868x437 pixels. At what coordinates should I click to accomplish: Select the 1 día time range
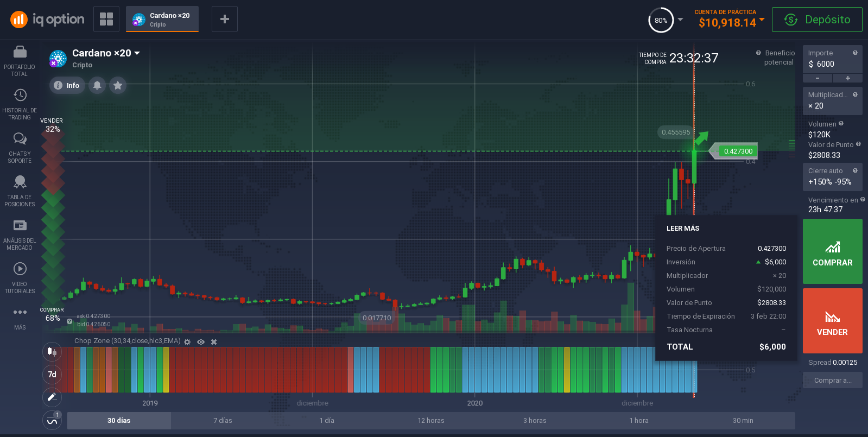pyautogui.click(x=327, y=421)
